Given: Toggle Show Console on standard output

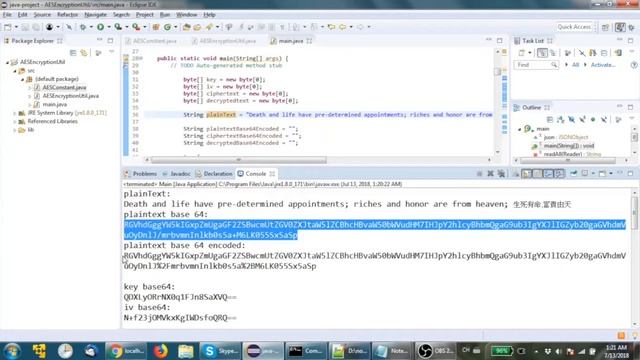Looking at the screenshot, I should click(548, 173).
